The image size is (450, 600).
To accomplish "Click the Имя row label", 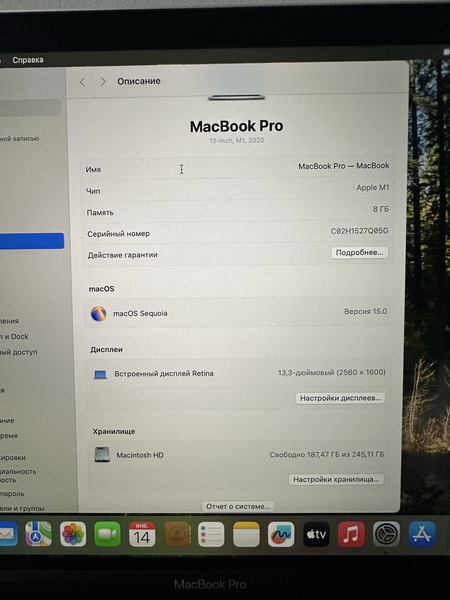I will 93,170.
